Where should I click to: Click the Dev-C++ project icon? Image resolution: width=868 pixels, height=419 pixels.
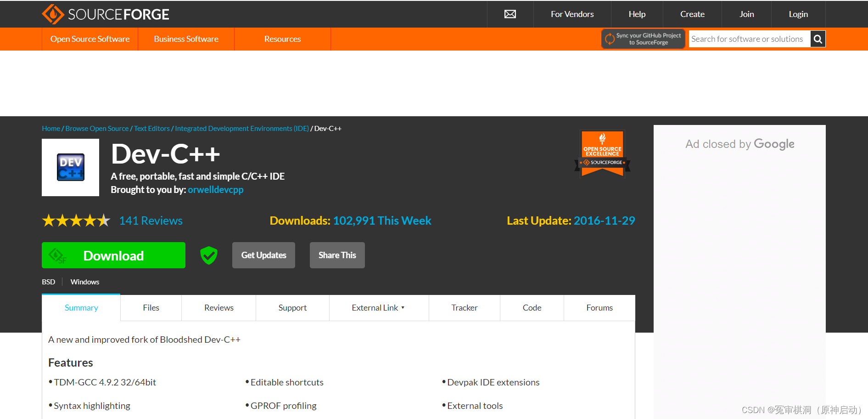[x=70, y=167]
